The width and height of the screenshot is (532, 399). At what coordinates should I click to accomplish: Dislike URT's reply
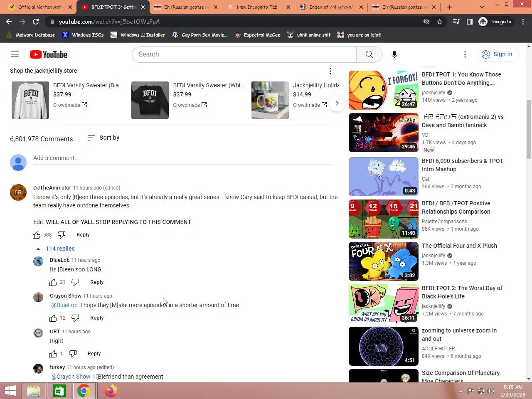pos(73,354)
